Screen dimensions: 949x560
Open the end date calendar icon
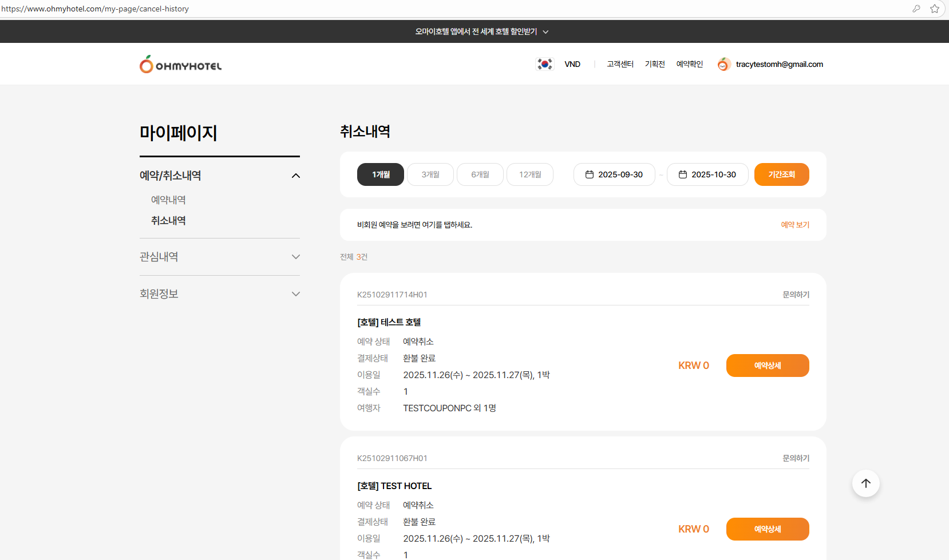[x=683, y=174]
